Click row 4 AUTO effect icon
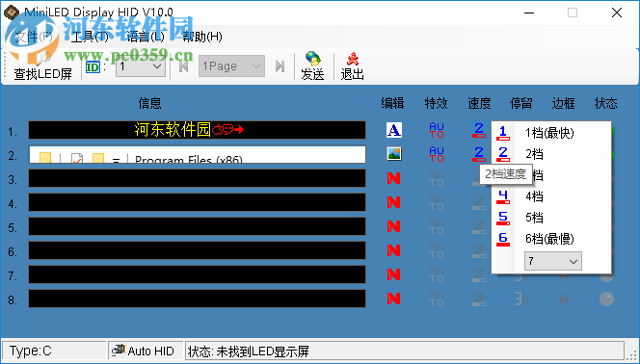640x364 pixels. click(437, 202)
